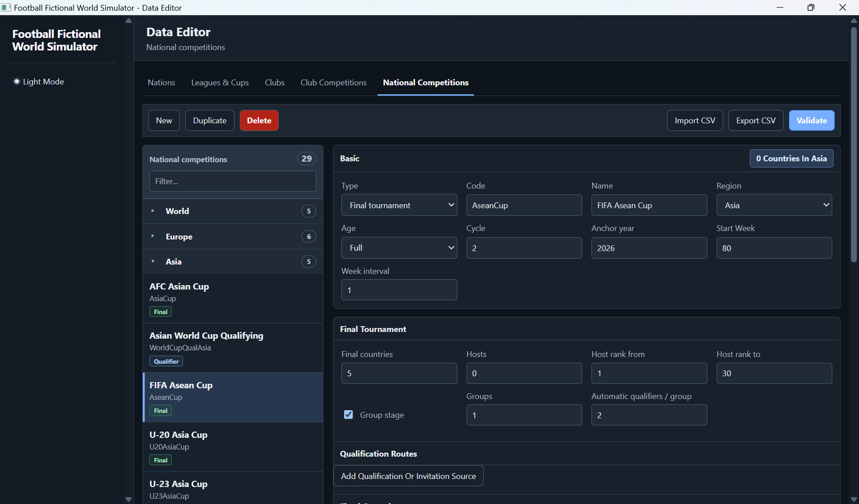Viewport: 859px width, 504px height.
Task: Delete the selected competition
Action: (x=259, y=120)
